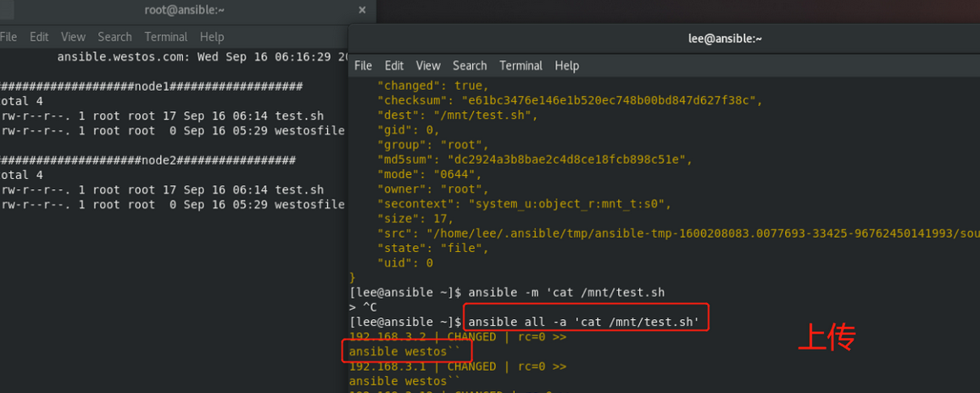Viewport: 980px width, 393px height.
Task: Click the "md5sum" output line
Action: pos(535,160)
